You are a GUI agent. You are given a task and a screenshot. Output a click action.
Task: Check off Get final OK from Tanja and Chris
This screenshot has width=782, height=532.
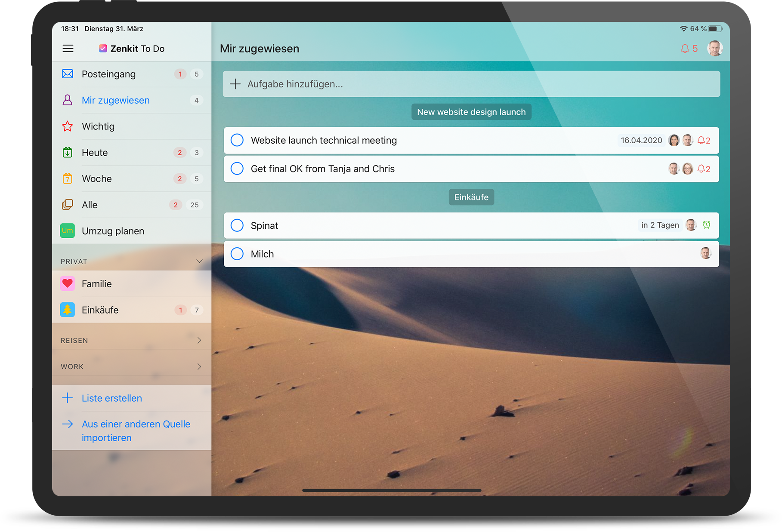[x=237, y=169]
